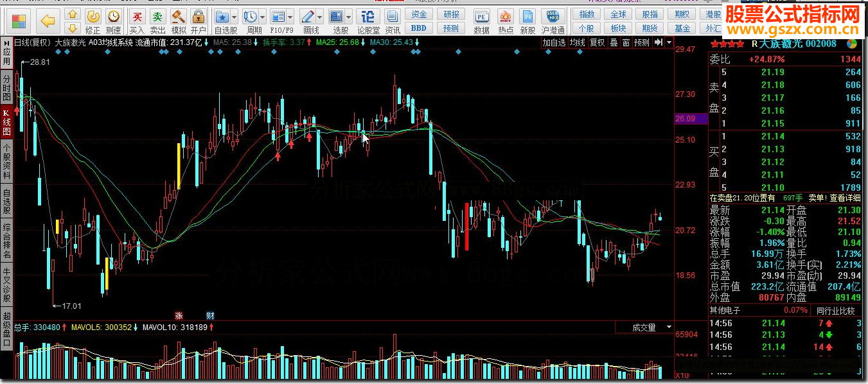The height and width of the screenshot is (384, 868).
Task: Click the 日线(复权) period label
Action: (32, 42)
